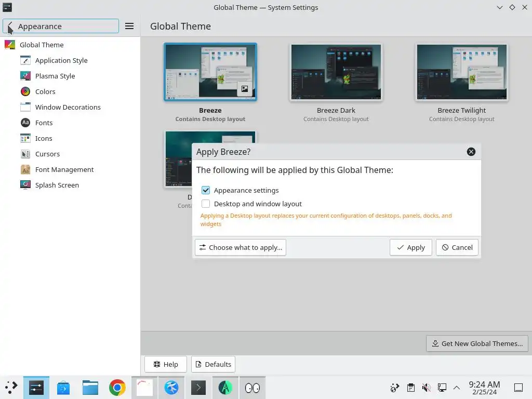Close the Apply Breeze dialog
This screenshot has height=399, width=532.
click(471, 152)
